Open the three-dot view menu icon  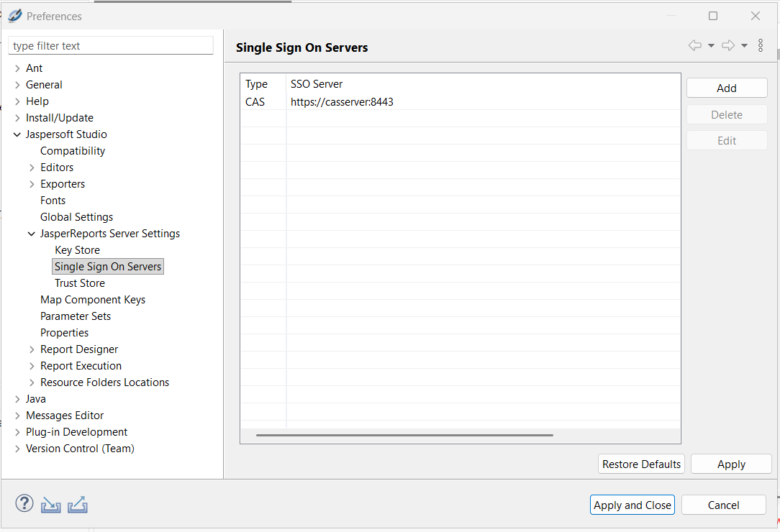click(x=761, y=45)
